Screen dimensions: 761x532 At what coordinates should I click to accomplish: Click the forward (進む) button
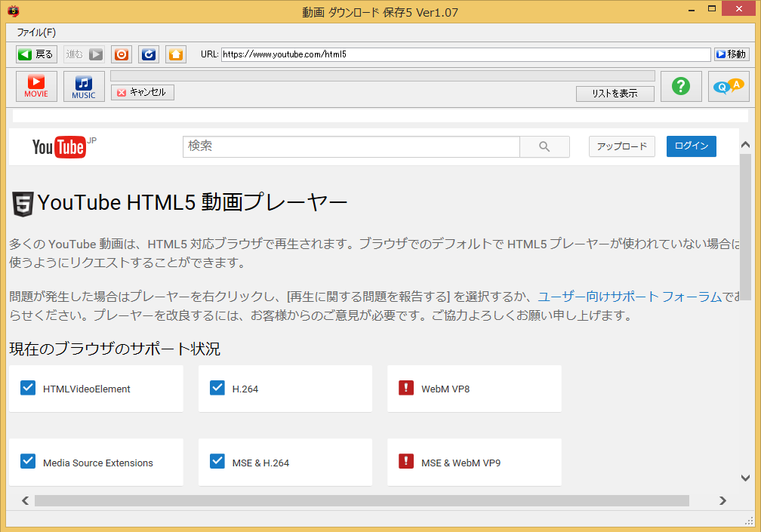85,54
